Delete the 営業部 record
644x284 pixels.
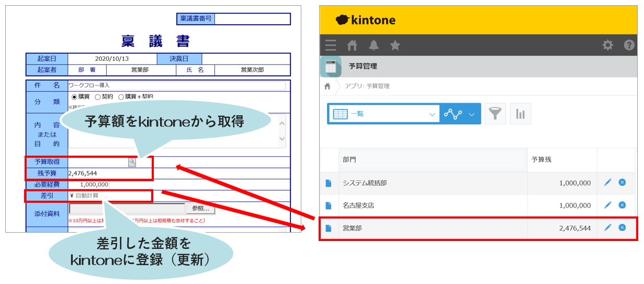[x=622, y=227]
